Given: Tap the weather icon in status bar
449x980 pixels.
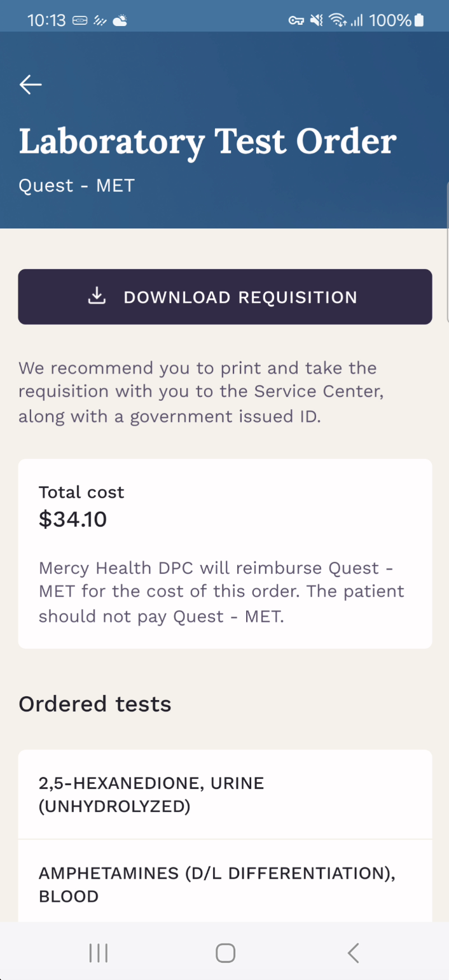Looking at the screenshot, I should click(x=120, y=20).
